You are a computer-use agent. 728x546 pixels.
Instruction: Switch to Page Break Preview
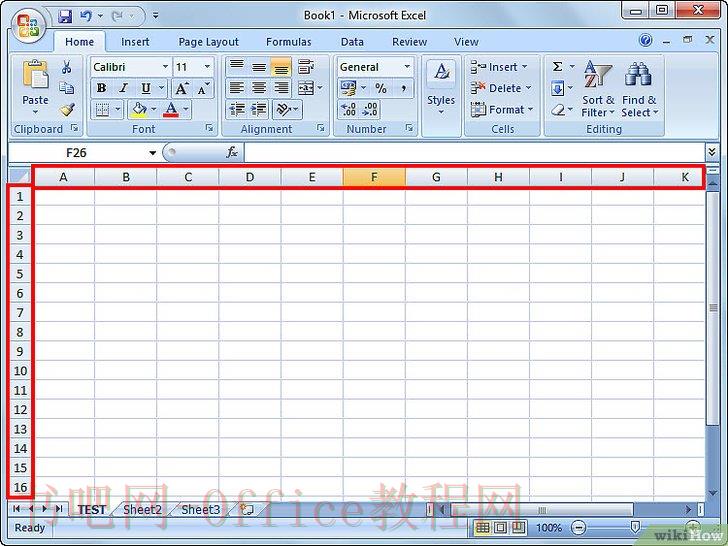click(x=519, y=527)
